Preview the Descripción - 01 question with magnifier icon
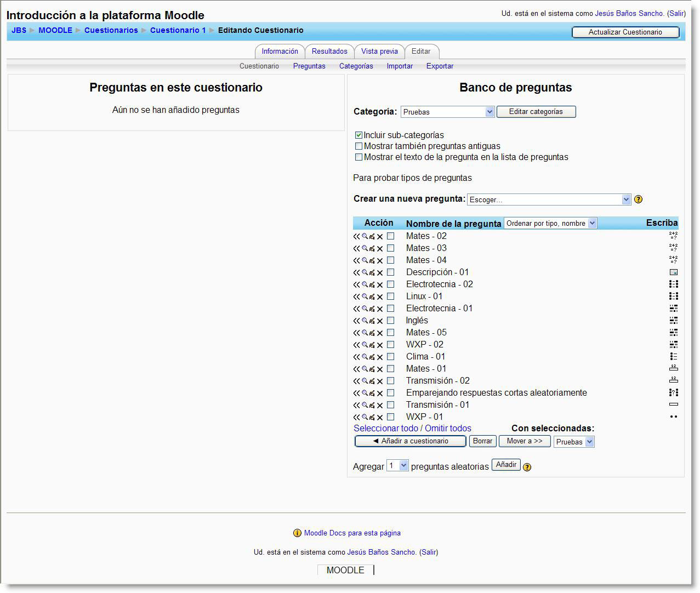 point(365,272)
